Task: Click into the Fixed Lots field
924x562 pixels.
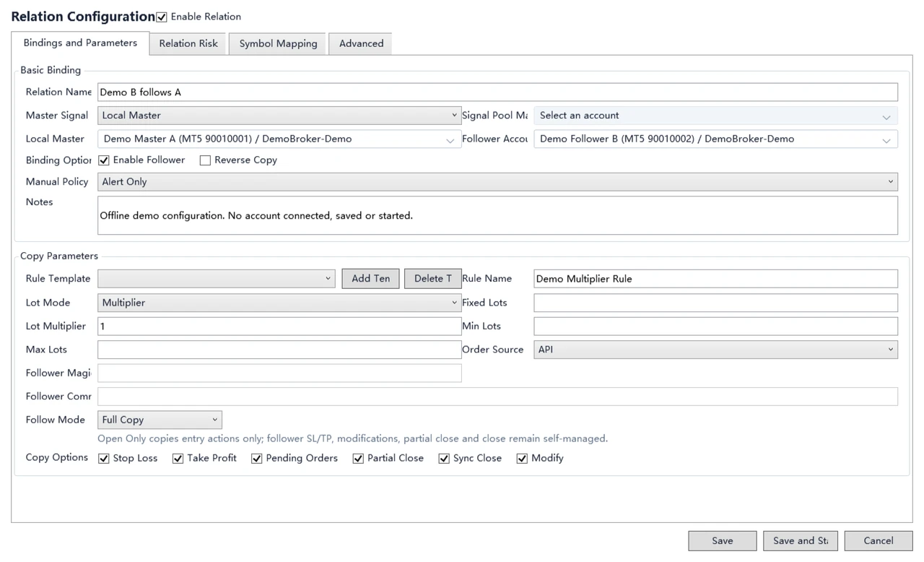Action: point(715,303)
